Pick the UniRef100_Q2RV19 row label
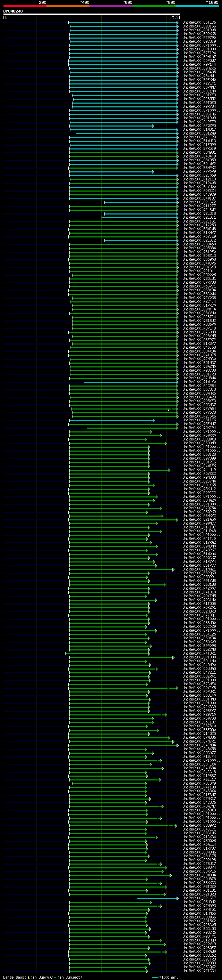 coord(199,944)
